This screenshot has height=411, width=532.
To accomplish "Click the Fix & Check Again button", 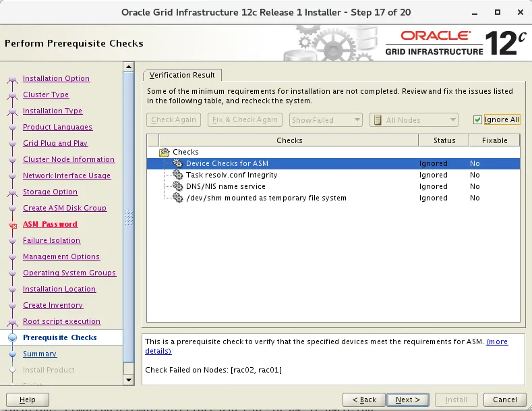I will pyautogui.click(x=245, y=120).
